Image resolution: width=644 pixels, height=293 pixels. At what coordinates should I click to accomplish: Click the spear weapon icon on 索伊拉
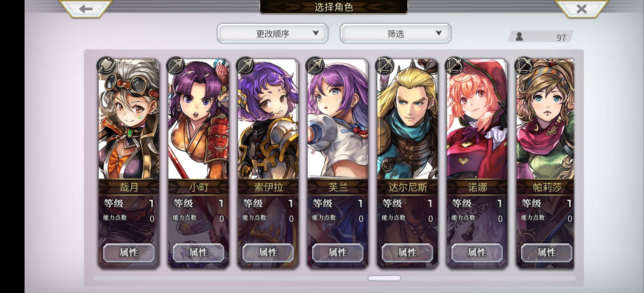(245, 66)
